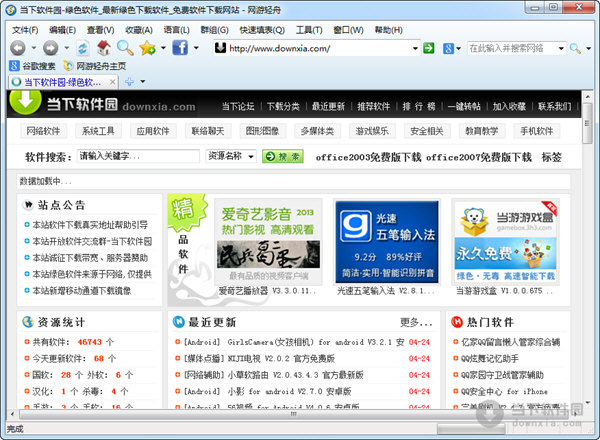Open 网游轻舟主页 bookmark

coord(95,66)
